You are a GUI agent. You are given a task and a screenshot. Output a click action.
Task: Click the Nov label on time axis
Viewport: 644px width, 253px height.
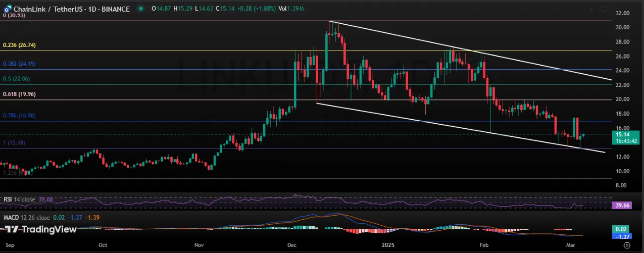[199, 244]
